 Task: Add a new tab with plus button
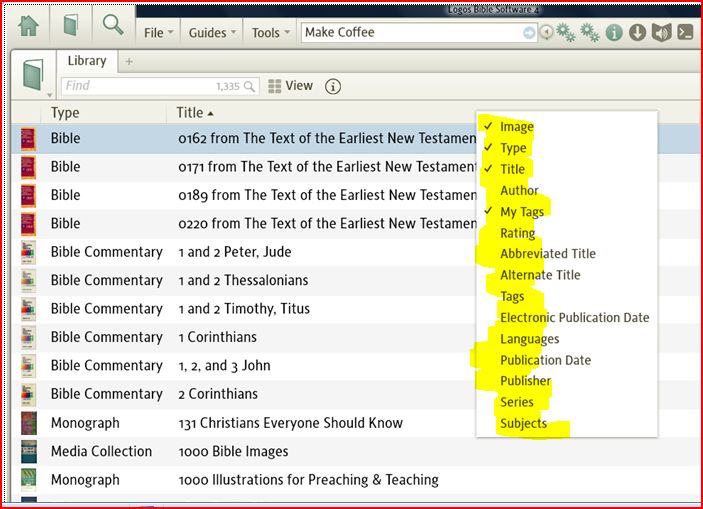click(129, 61)
